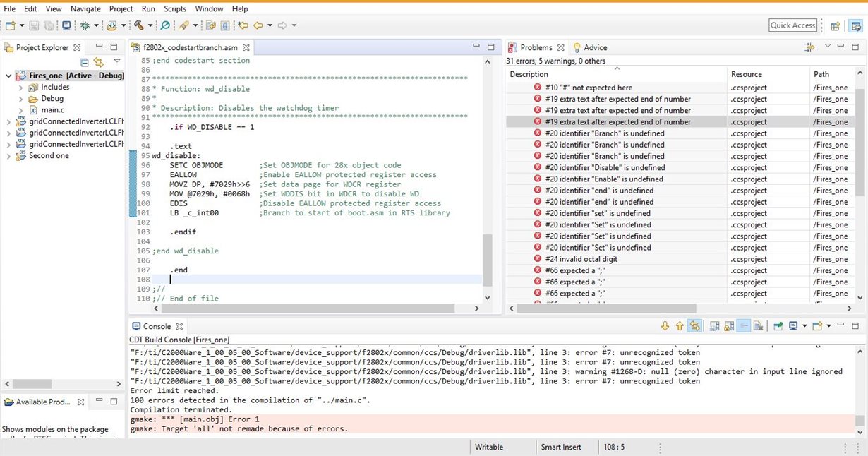Image resolution: width=868 pixels, height=456 pixels.
Task: Open Problems view menu triangle
Action: coord(828,47)
